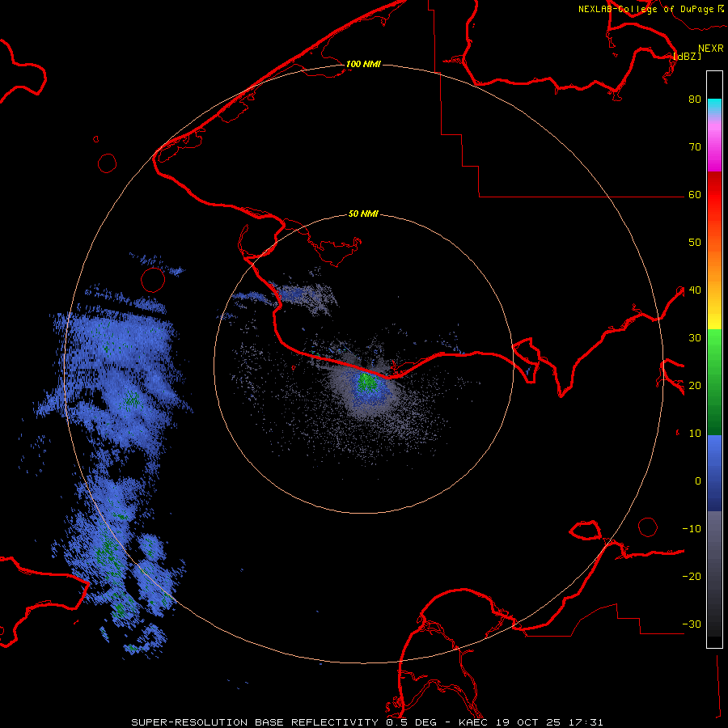Screen dimensions: 728x728
Task: Click the 0 value on the color scale
Action: [x=698, y=481]
